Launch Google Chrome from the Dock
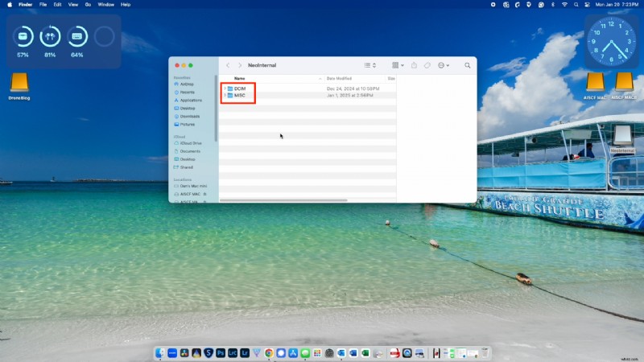 (269, 353)
